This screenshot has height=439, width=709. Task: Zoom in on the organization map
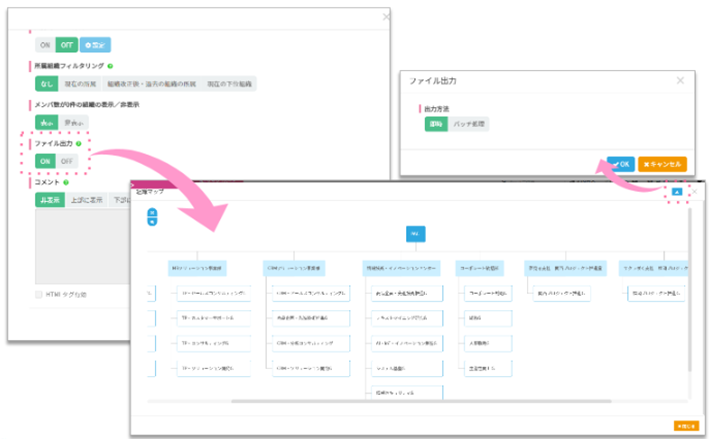152,212
